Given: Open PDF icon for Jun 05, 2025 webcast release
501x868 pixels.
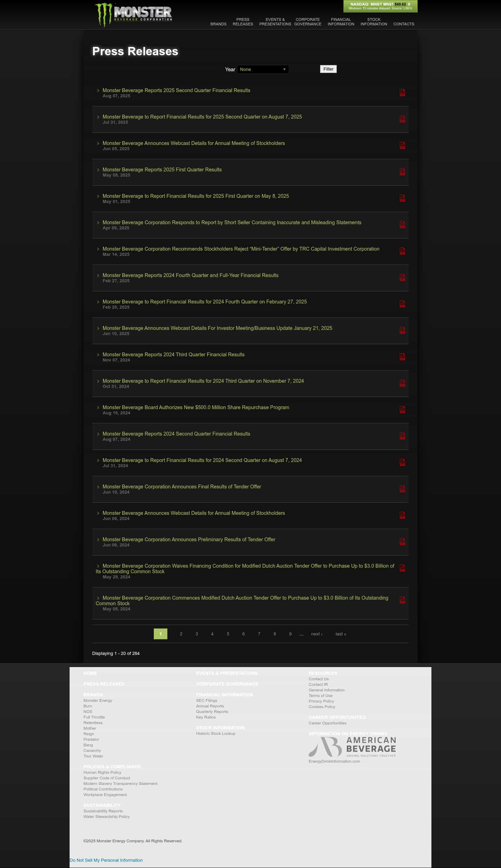Looking at the screenshot, I should tap(402, 145).
